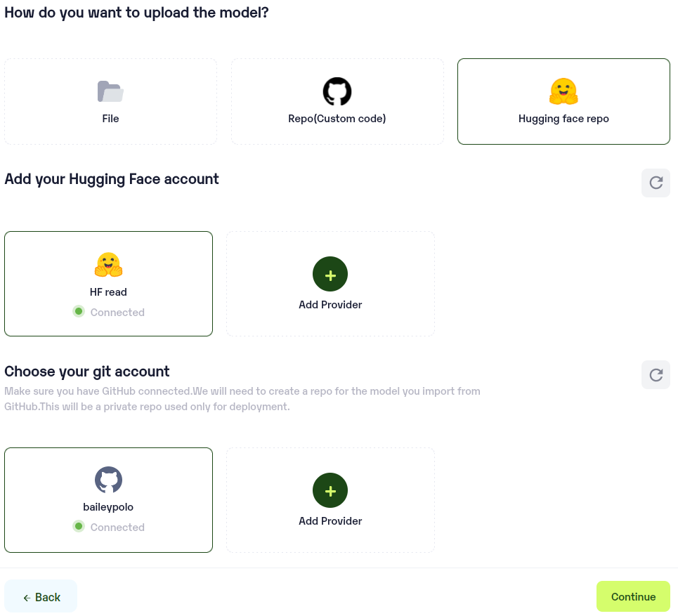Click the GitHub logo above Repo(Custom code)
Screen dimensions: 678x616
tap(337, 91)
